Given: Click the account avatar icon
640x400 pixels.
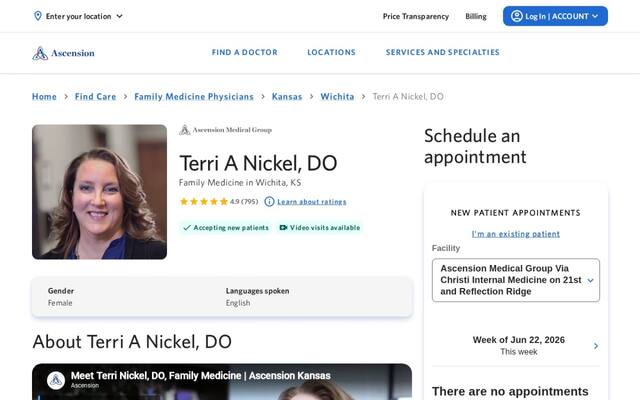Looking at the screenshot, I should [516, 16].
